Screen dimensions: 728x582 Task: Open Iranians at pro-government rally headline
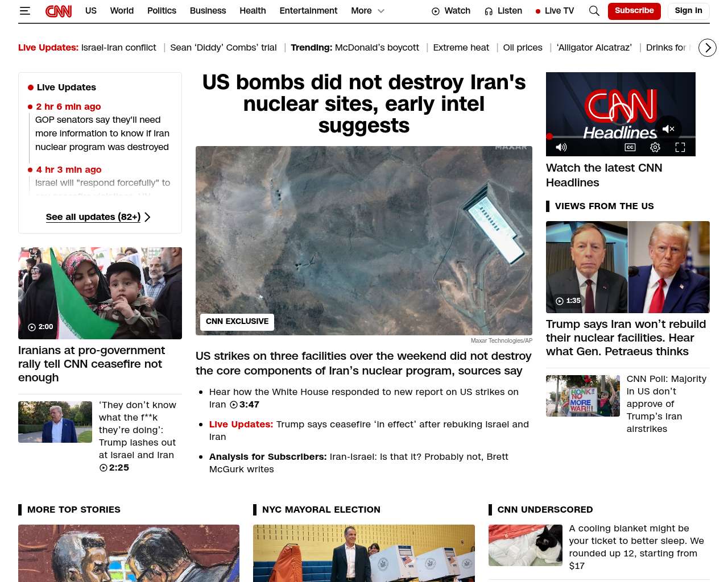pyautogui.click(x=92, y=364)
